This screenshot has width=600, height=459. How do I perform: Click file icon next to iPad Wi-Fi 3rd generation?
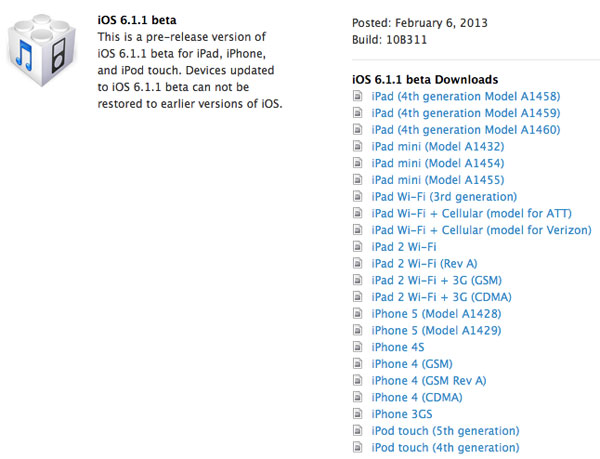[x=359, y=197]
